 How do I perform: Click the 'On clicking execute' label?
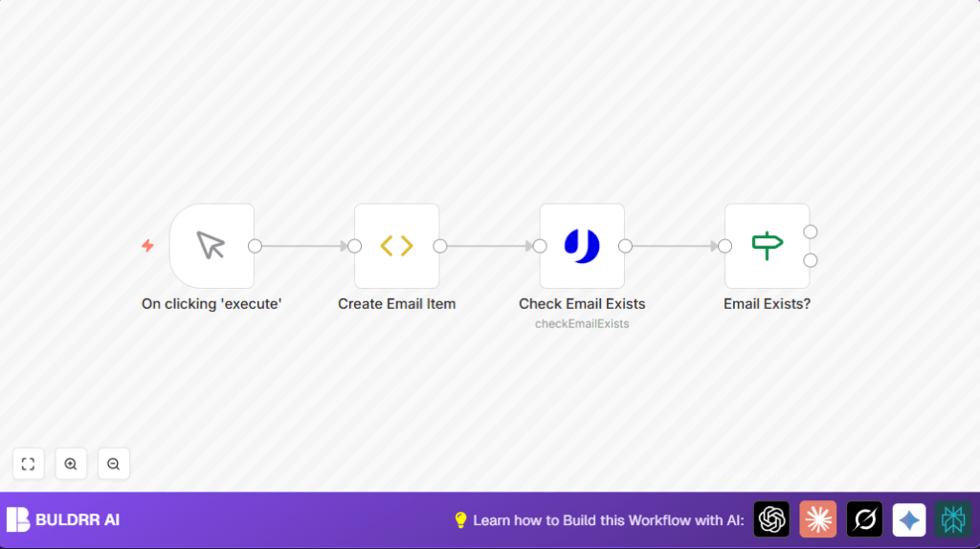click(x=212, y=304)
